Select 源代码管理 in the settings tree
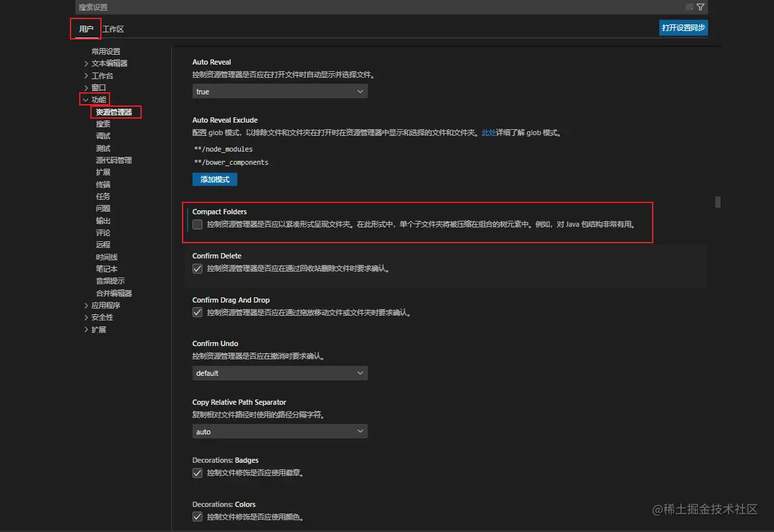The height and width of the screenshot is (532, 774). coord(114,160)
